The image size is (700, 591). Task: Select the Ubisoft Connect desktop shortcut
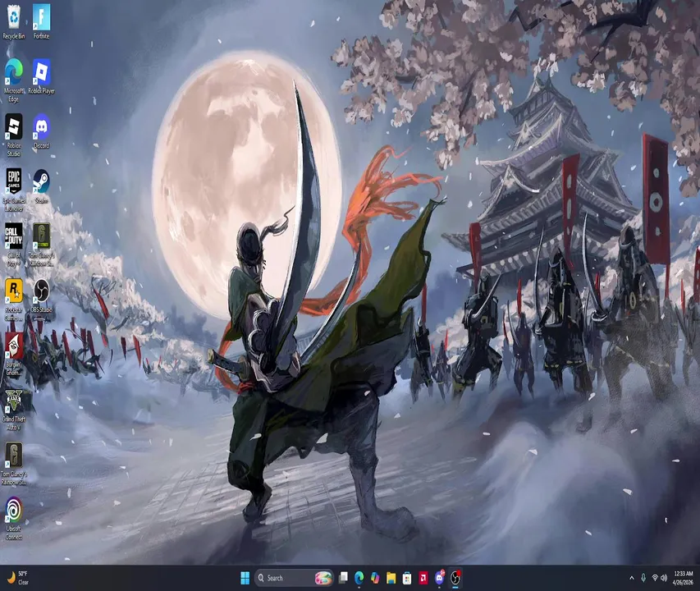(x=14, y=519)
